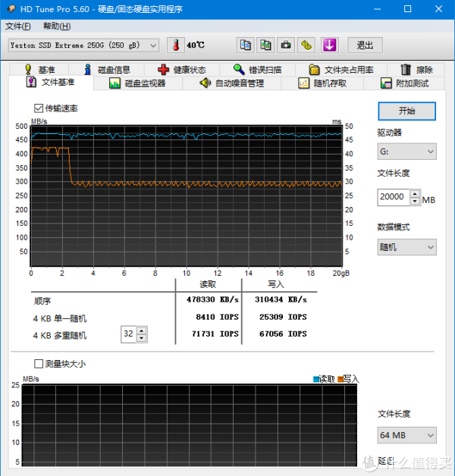The height and width of the screenshot is (476, 455).
Task: Click HD Tune app icon in title bar
Action: click(x=11, y=9)
